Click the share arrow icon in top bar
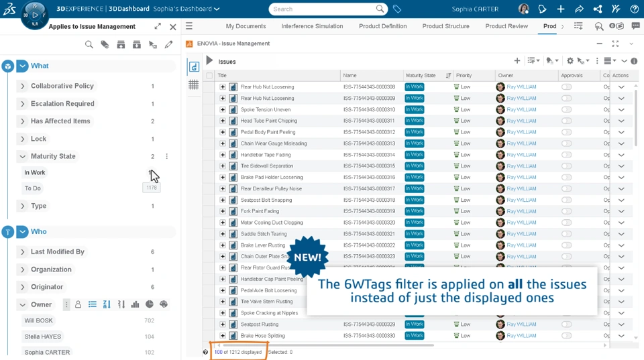 pos(579,9)
